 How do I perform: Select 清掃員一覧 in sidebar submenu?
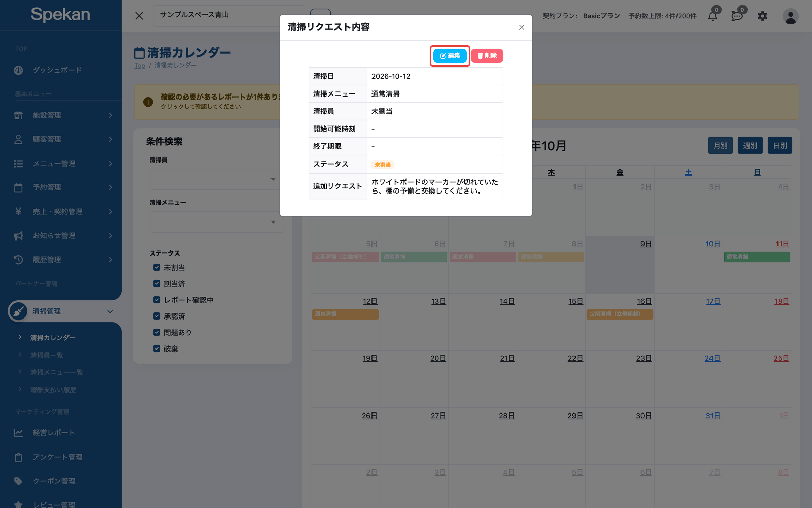coord(47,355)
